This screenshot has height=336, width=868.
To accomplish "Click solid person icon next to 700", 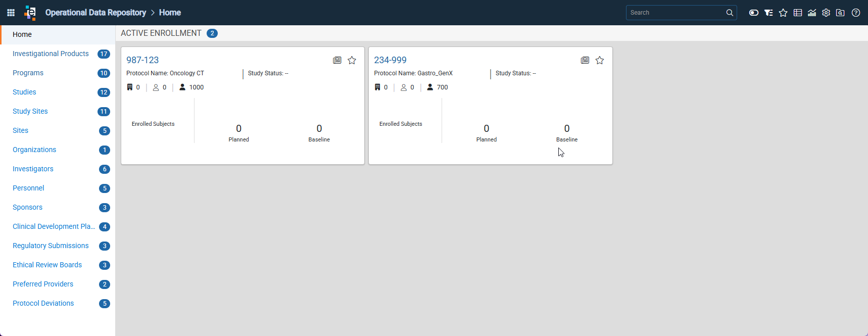I will coord(430,87).
